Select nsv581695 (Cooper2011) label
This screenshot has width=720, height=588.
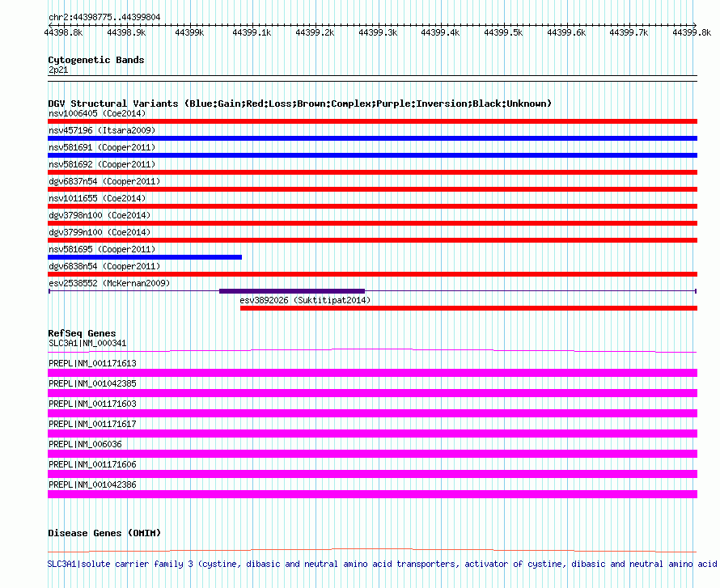[x=102, y=249]
